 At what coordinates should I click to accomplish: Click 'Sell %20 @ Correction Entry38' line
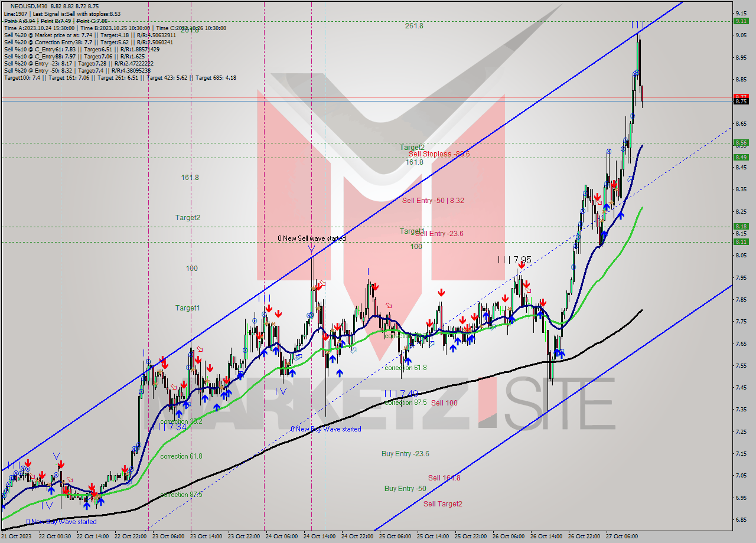click(x=88, y=42)
